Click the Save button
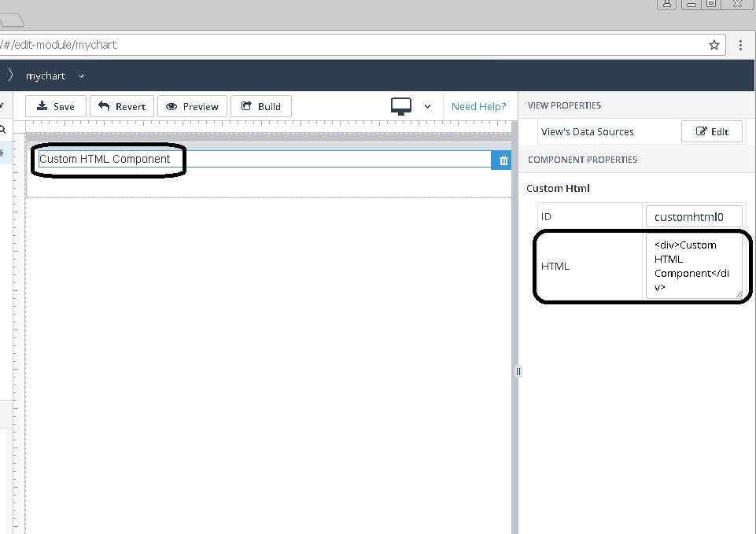 [x=55, y=106]
